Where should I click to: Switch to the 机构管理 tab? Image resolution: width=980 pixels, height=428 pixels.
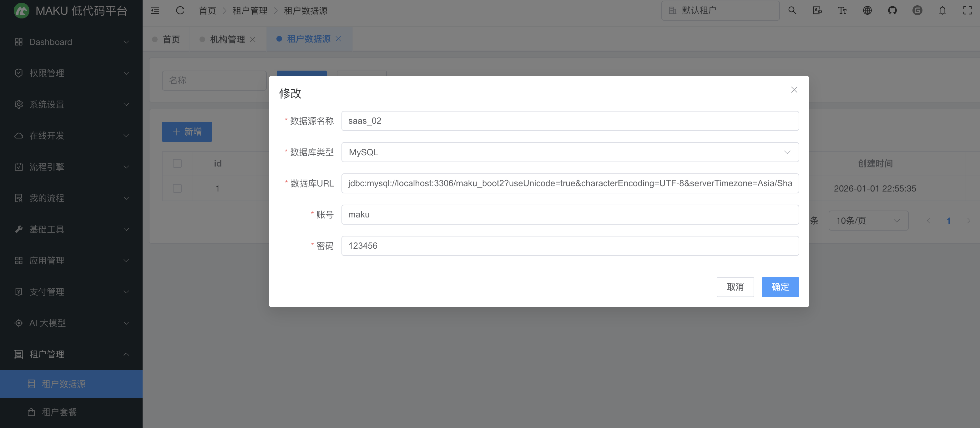(x=227, y=39)
